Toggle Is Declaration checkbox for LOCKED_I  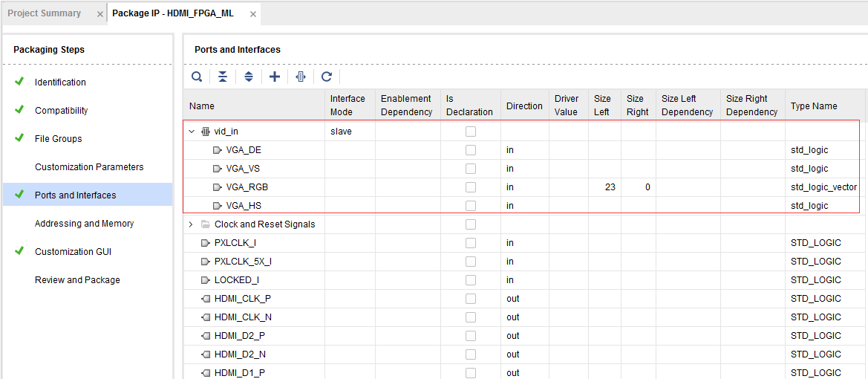point(471,280)
